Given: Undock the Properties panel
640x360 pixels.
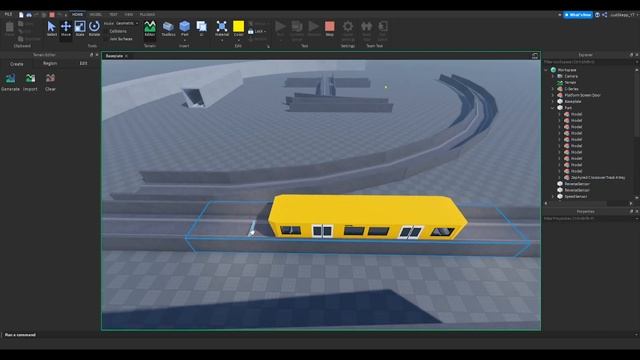Looking at the screenshot, I should (x=631, y=211).
